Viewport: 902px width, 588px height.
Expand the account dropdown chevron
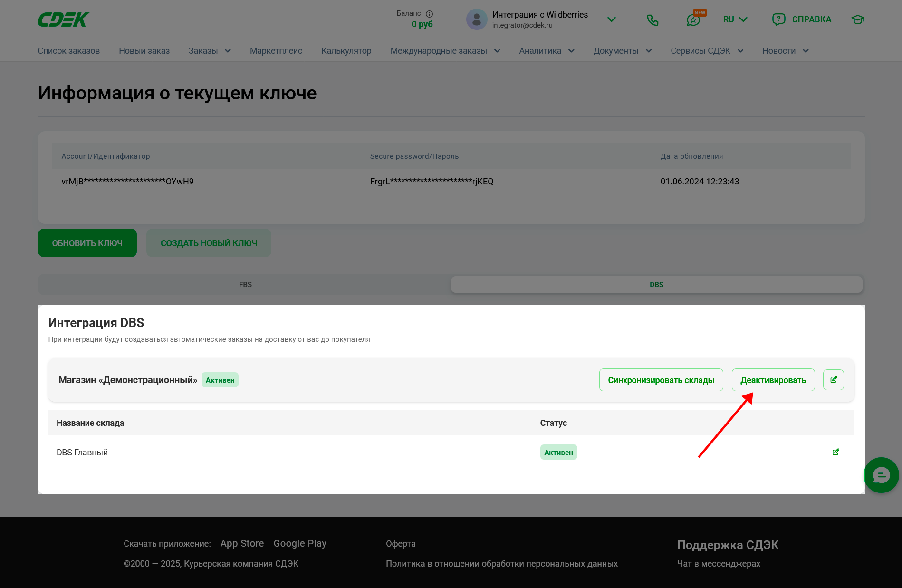click(x=612, y=19)
